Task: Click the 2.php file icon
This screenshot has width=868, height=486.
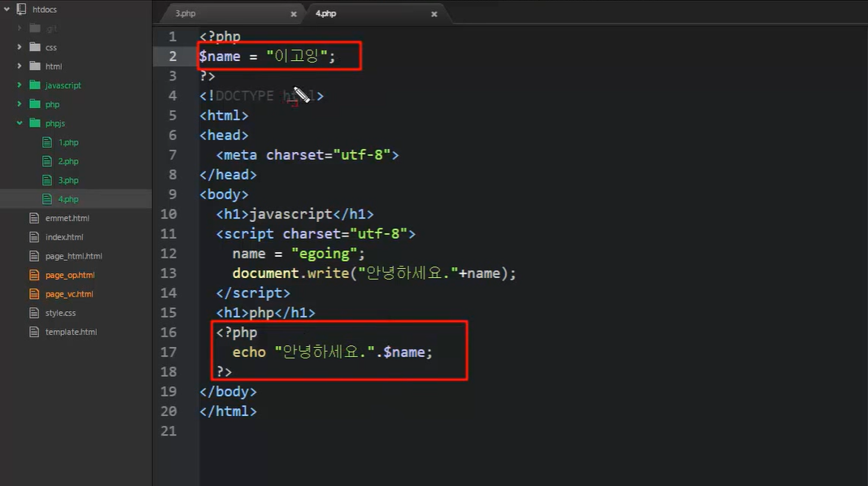Action: (47, 161)
